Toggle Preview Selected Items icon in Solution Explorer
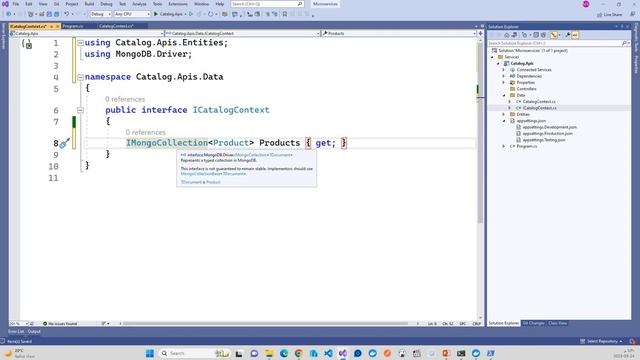This screenshot has width=640, height=360. coord(575,35)
